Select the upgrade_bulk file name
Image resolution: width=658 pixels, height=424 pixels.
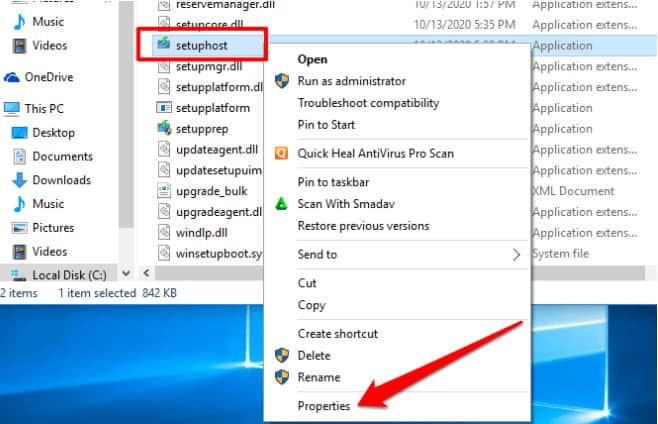point(212,191)
